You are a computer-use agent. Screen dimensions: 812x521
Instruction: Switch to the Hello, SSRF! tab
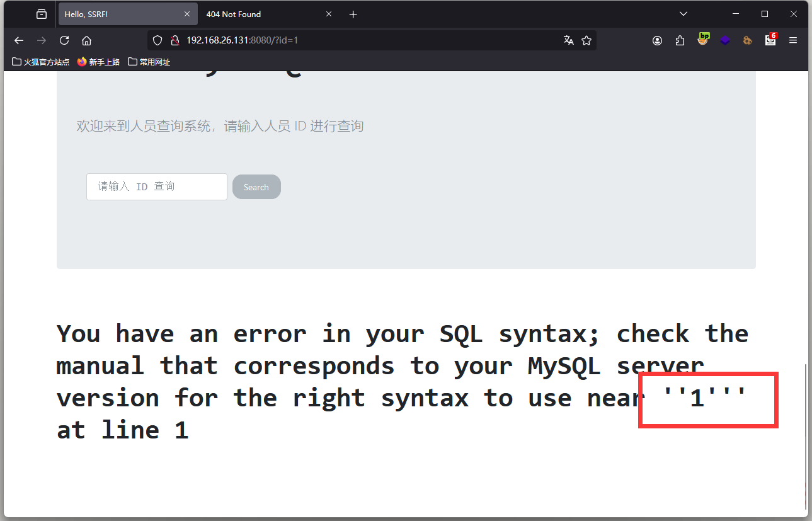(128, 14)
